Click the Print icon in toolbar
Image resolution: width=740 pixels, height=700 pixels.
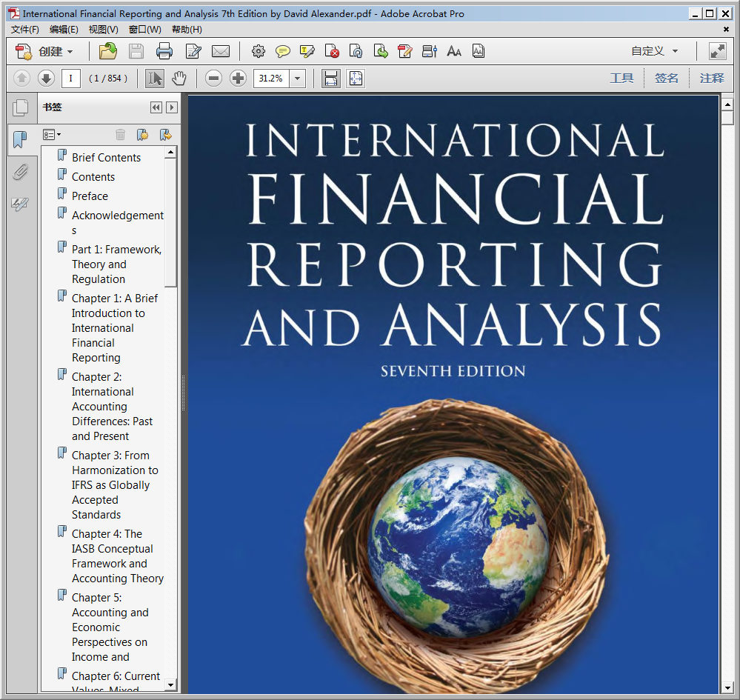click(x=164, y=51)
